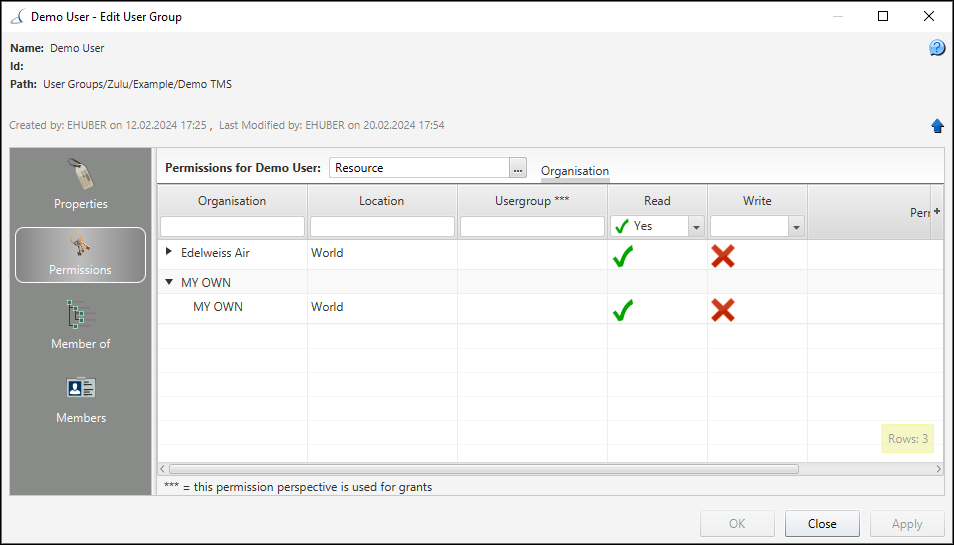The image size is (954, 545).
Task: Open the Write filter dropdown
Action: pyautogui.click(x=796, y=227)
